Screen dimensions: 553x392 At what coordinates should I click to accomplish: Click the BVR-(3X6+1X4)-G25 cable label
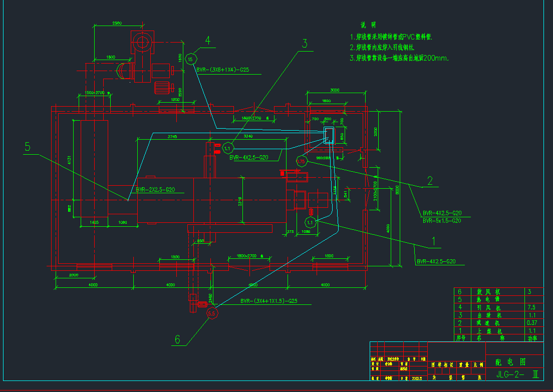pos(223,70)
